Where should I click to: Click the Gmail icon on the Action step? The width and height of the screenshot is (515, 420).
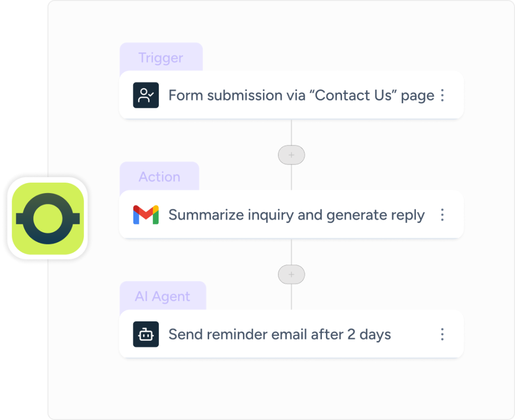145,215
